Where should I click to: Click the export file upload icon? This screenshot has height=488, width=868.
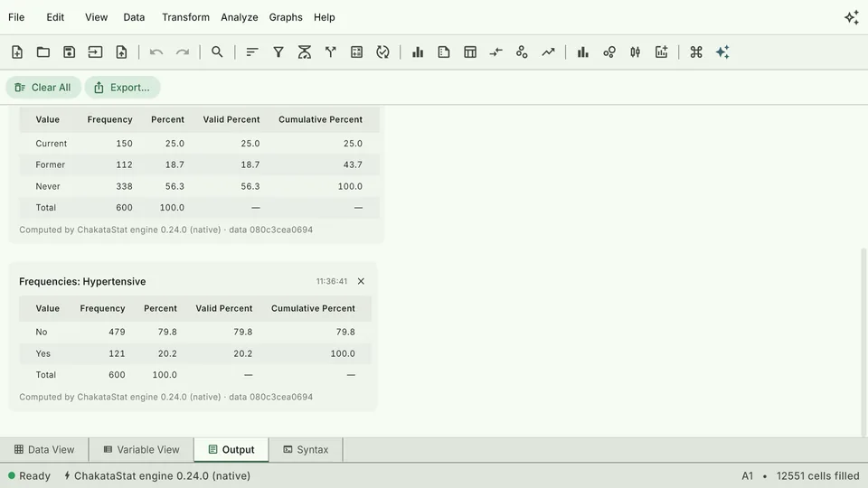tap(121, 52)
